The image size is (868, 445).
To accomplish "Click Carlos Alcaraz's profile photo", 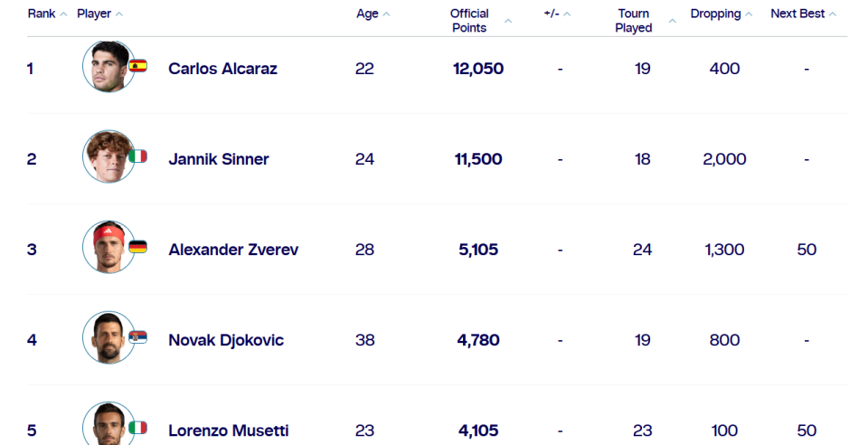I will [108, 67].
